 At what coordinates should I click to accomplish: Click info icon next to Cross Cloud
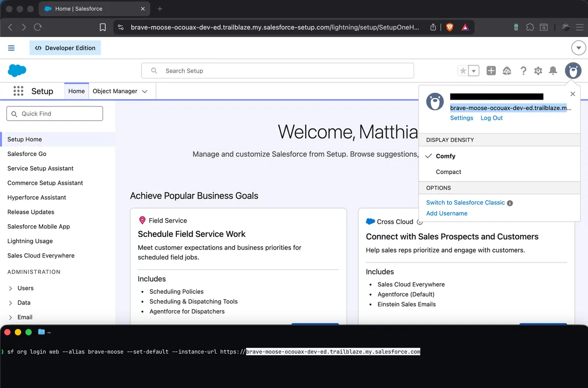tap(419, 222)
